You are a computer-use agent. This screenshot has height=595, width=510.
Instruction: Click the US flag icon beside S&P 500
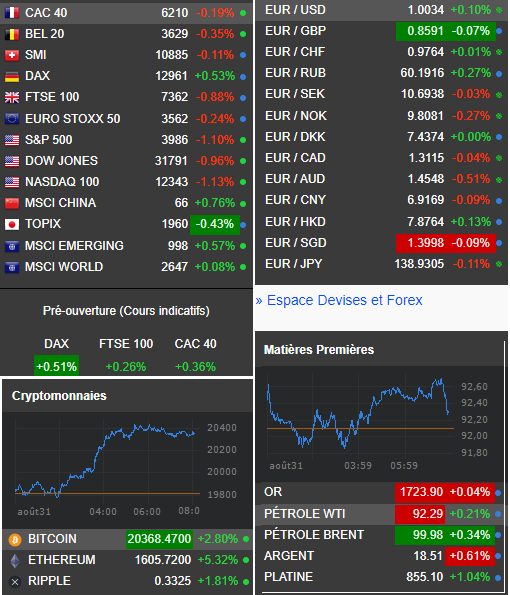click(x=12, y=140)
